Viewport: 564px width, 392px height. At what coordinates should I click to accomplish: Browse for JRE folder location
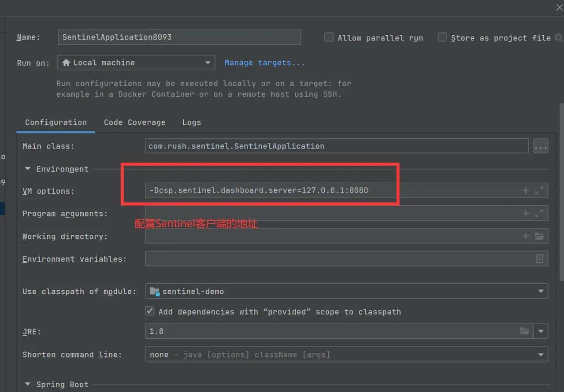[x=524, y=331]
